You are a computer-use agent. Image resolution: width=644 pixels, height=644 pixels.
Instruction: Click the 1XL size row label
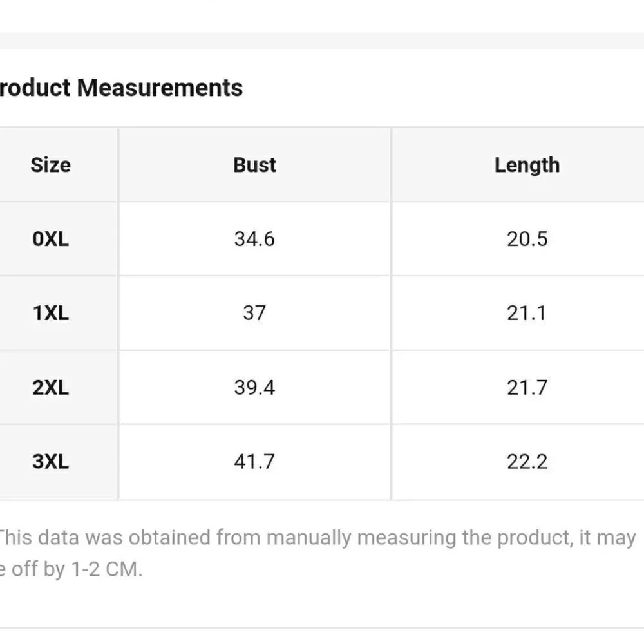coord(50,314)
